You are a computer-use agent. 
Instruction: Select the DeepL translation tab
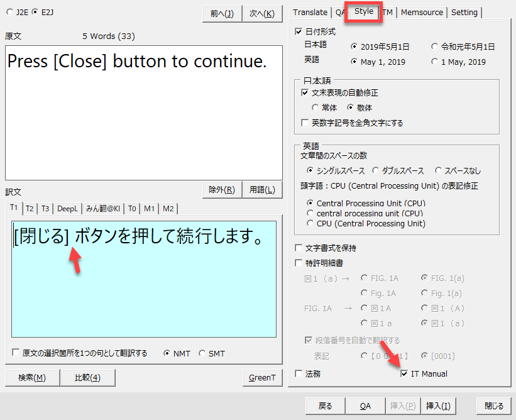coord(67,209)
